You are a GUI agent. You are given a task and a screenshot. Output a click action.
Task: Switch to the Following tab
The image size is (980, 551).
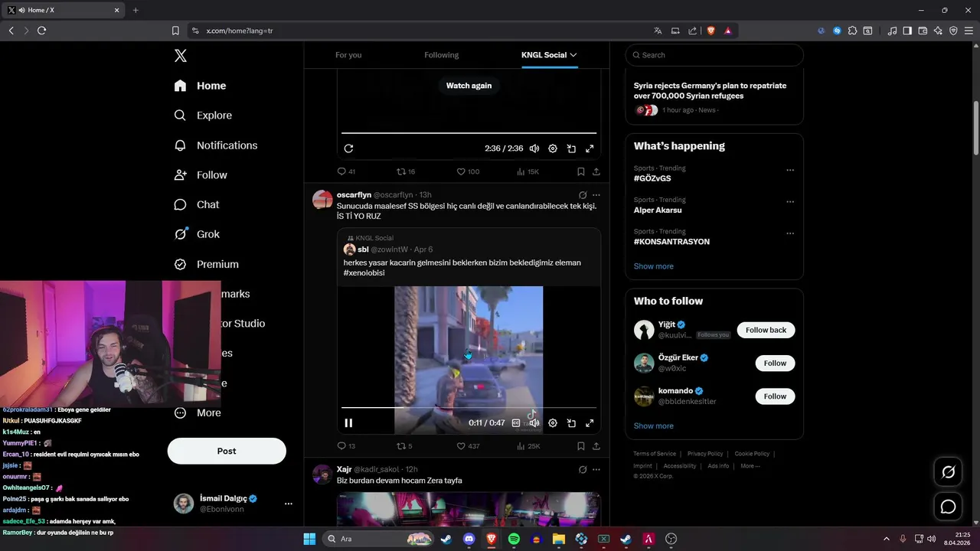tap(442, 55)
